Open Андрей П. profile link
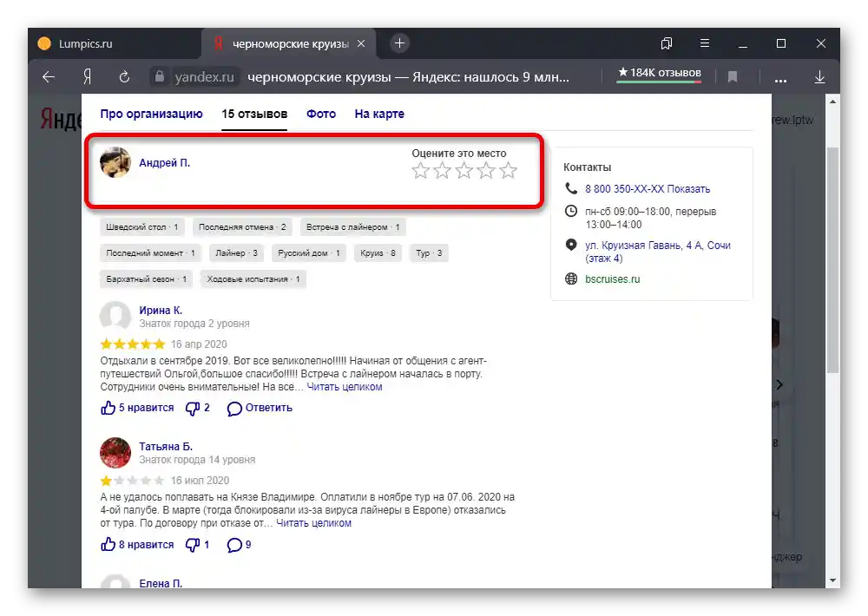868x616 pixels. tap(164, 163)
